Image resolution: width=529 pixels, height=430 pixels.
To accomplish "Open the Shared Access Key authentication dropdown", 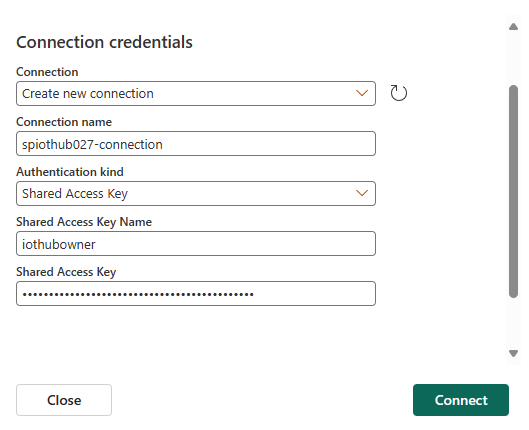I will tap(196, 194).
